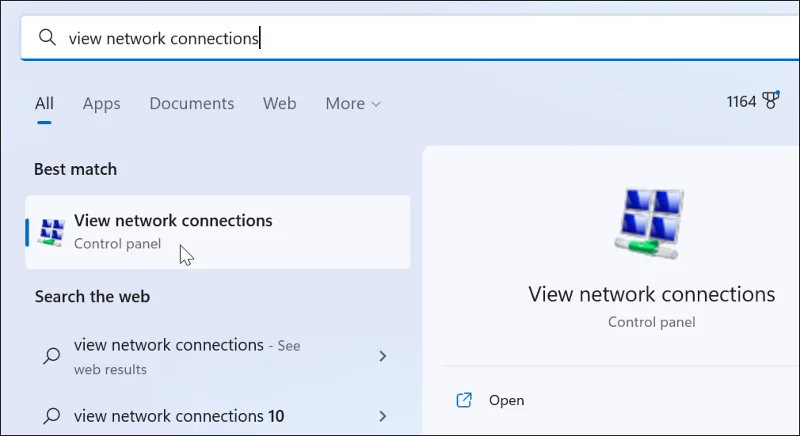Viewport: 800px width, 436px height.
Task: Open View network connections best match
Action: click(x=218, y=232)
